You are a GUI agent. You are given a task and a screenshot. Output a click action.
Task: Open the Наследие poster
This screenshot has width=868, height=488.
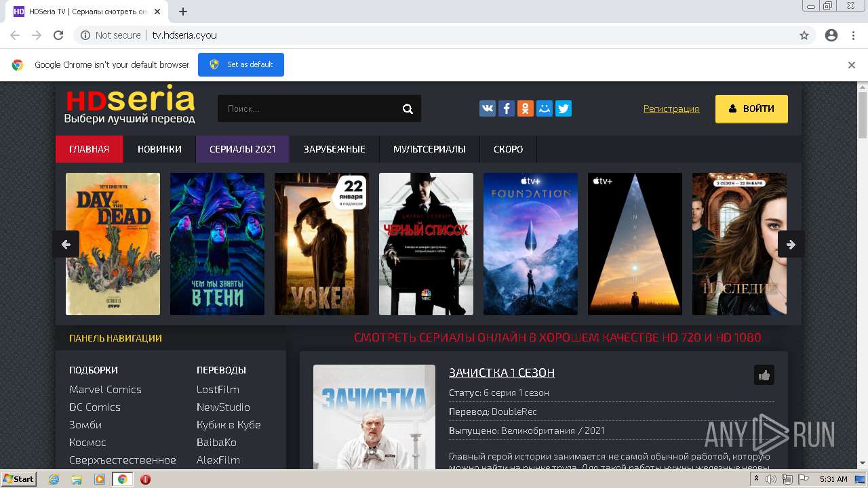tap(739, 244)
